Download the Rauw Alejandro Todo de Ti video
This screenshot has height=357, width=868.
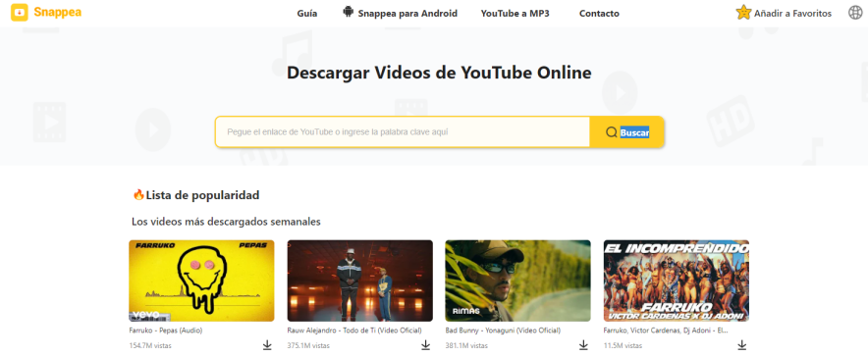click(x=426, y=345)
